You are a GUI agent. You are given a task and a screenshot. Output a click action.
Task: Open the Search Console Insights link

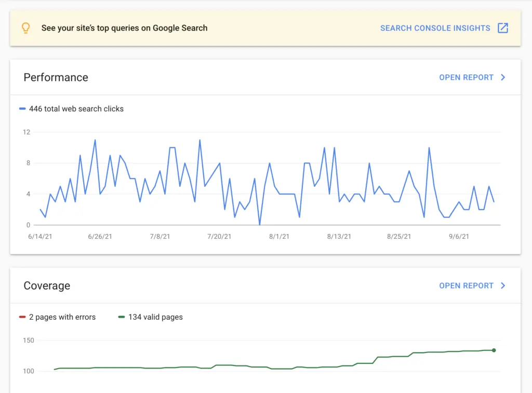coord(435,28)
